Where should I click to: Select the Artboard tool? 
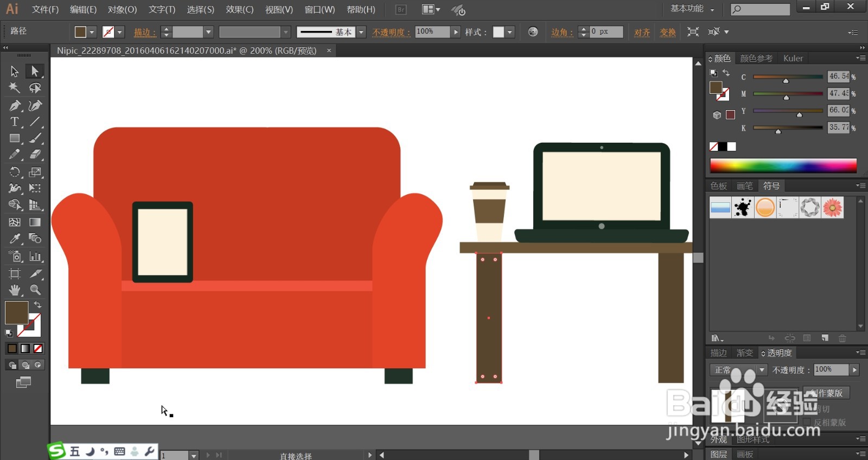15,273
